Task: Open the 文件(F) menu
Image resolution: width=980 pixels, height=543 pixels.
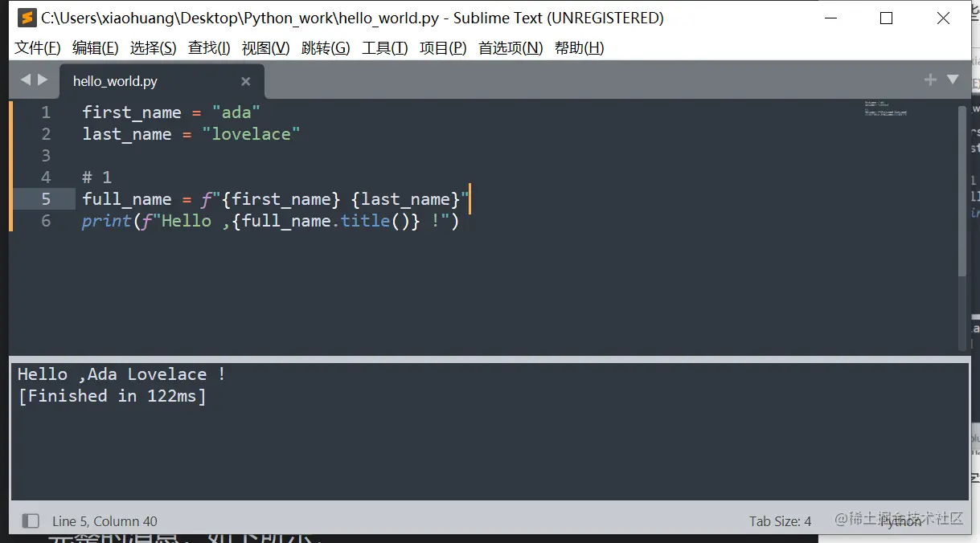Action: [x=38, y=48]
